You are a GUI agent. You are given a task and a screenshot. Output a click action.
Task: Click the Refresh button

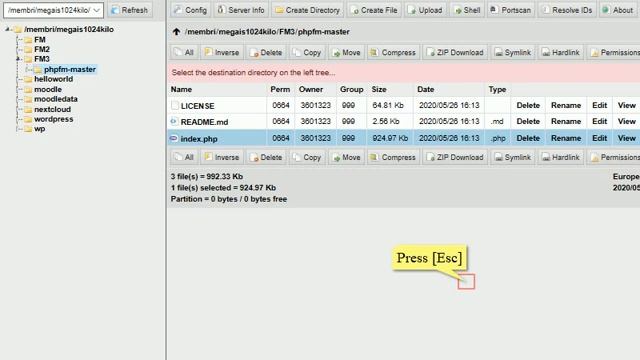click(130, 10)
